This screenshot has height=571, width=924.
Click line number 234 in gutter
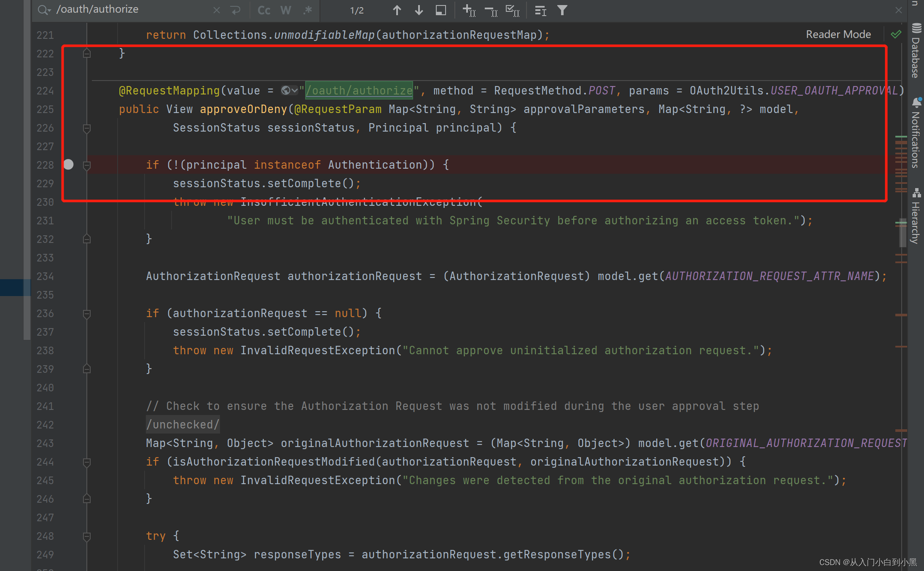click(x=45, y=276)
